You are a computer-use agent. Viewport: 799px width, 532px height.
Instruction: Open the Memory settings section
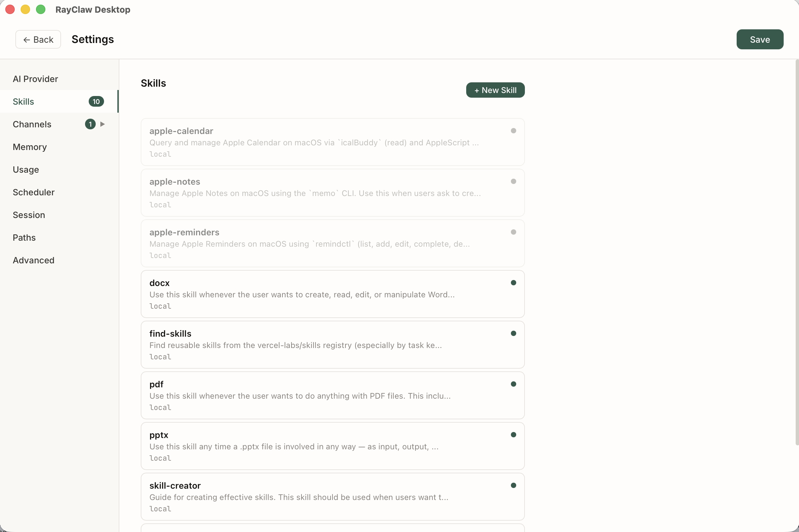pos(30,147)
